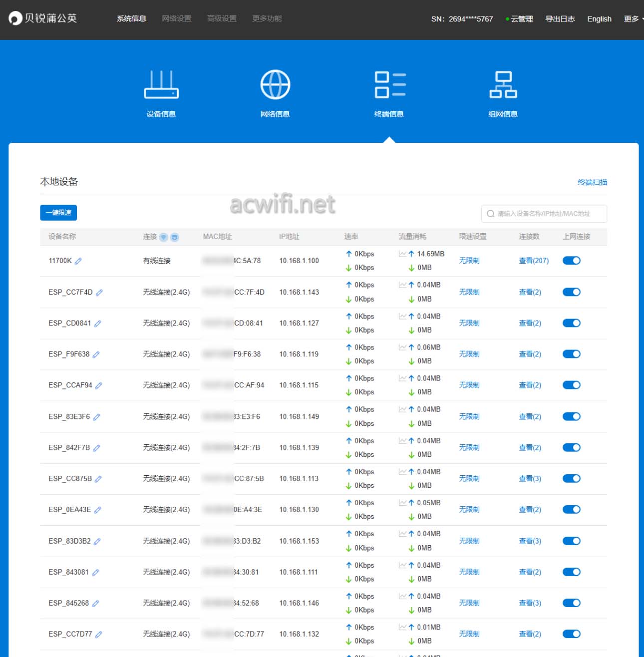Edit name of ESP_845268
This screenshot has width=644, height=657.
click(x=95, y=603)
